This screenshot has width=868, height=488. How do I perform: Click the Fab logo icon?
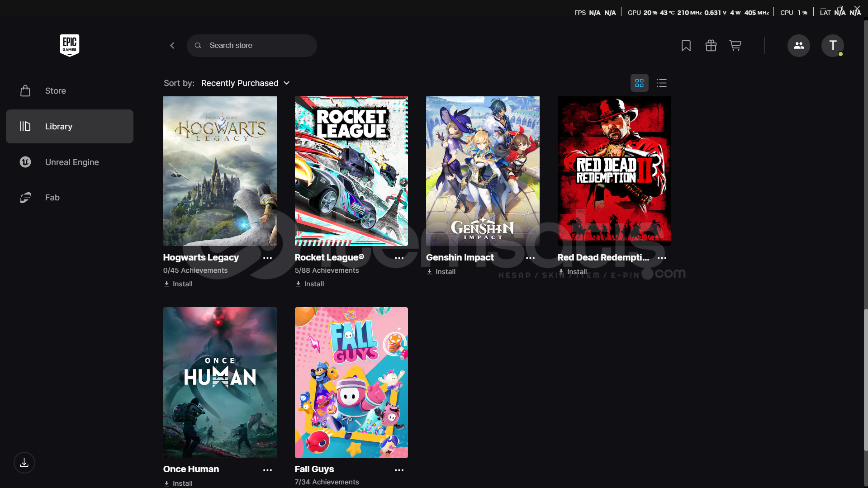(x=25, y=198)
